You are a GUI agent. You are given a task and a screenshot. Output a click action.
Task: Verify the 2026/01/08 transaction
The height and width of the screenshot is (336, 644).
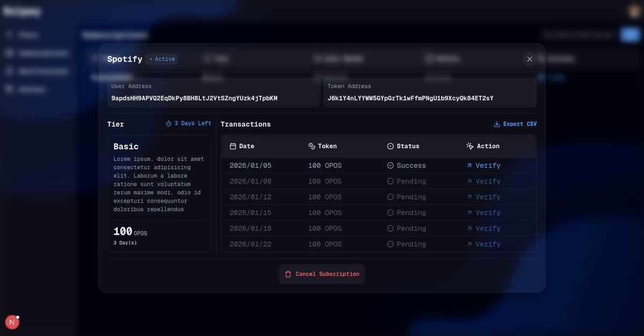pos(483,181)
